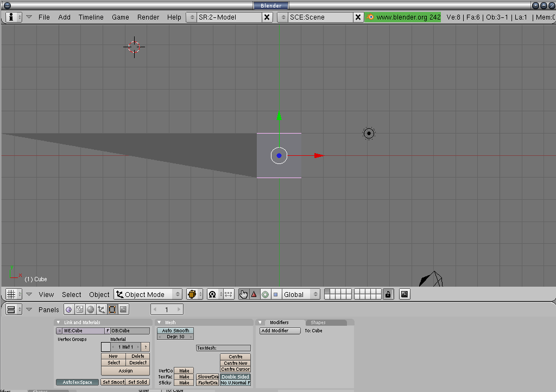The height and width of the screenshot is (392, 556).
Task: Toggle the Auto Smooth option
Action: [x=175, y=331]
